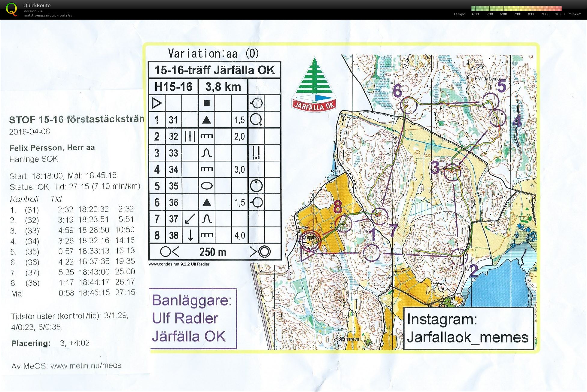Click oval depression symbol in row 5
587x392 pixels.
coord(207,186)
